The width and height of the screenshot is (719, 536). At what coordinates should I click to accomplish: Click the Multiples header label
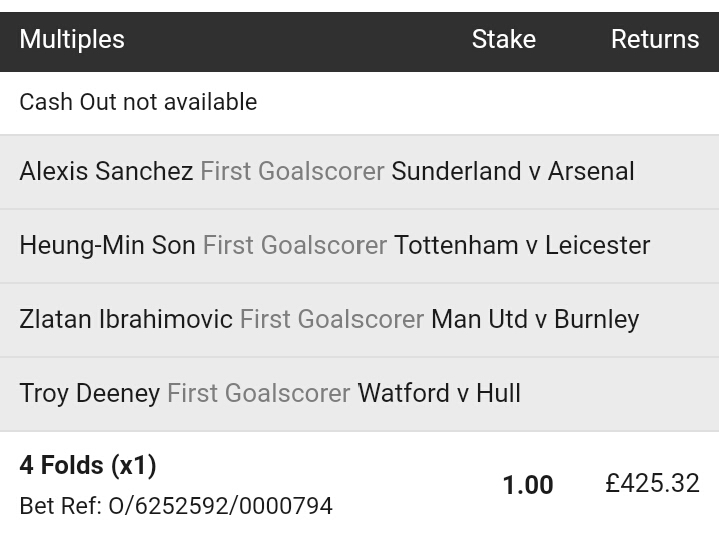point(72,39)
